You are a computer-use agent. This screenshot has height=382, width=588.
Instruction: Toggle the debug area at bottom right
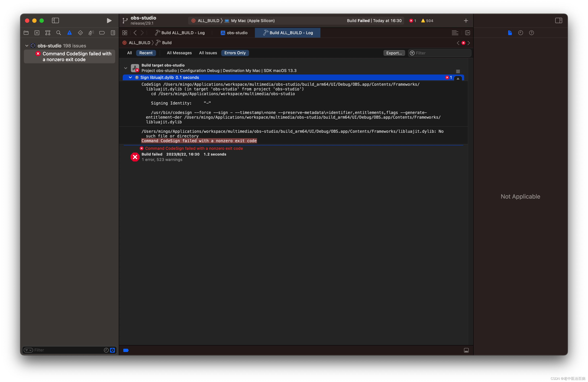click(x=466, y=350)
